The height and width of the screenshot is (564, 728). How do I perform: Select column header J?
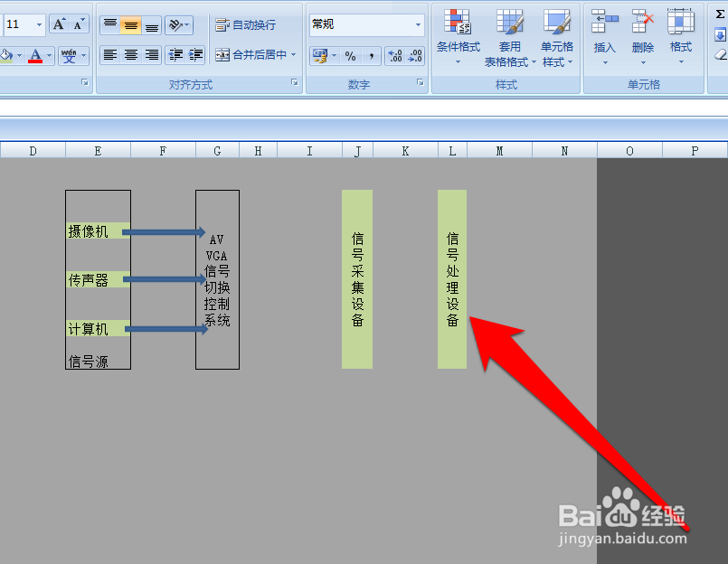[357, 151]
